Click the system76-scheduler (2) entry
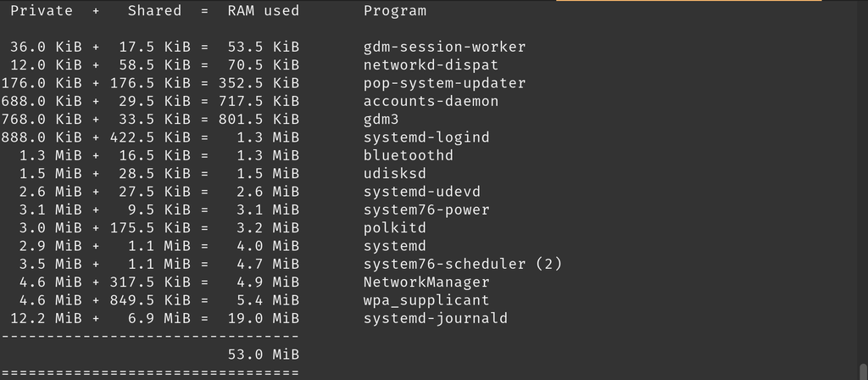Screen dimensions: 868x380 (463, 265)
